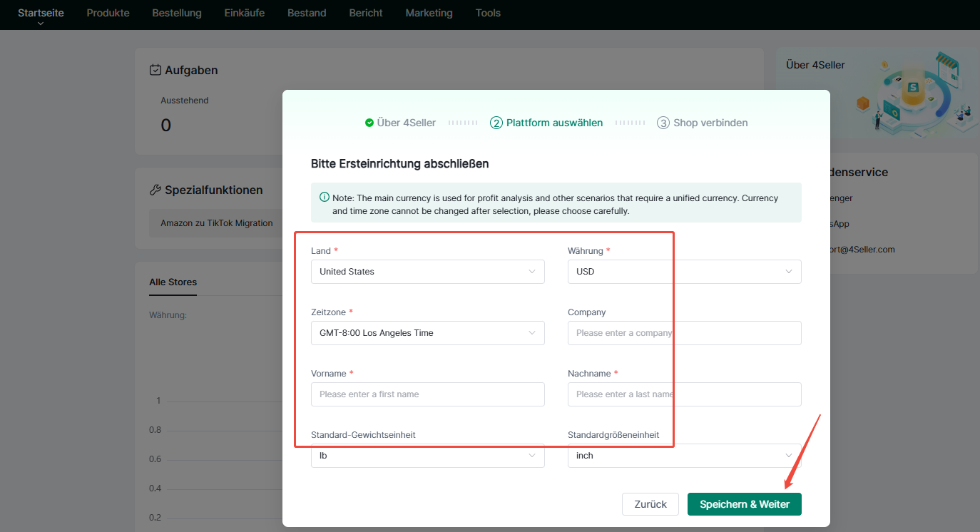Click the step 2 circle icon
The width and height of the screenshot is (980, 532).
click(x=496, y=123)
